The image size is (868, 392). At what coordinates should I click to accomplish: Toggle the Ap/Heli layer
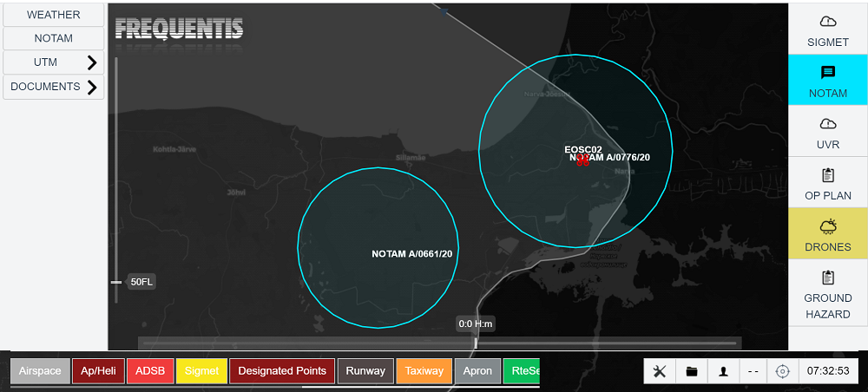click(99, 371)
